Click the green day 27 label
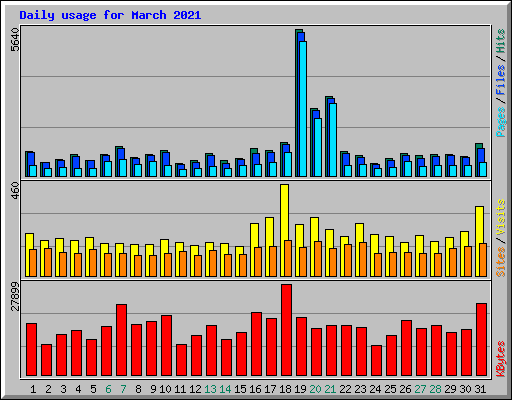Viewport: 512px width, 400px height. tap(420, 389)
